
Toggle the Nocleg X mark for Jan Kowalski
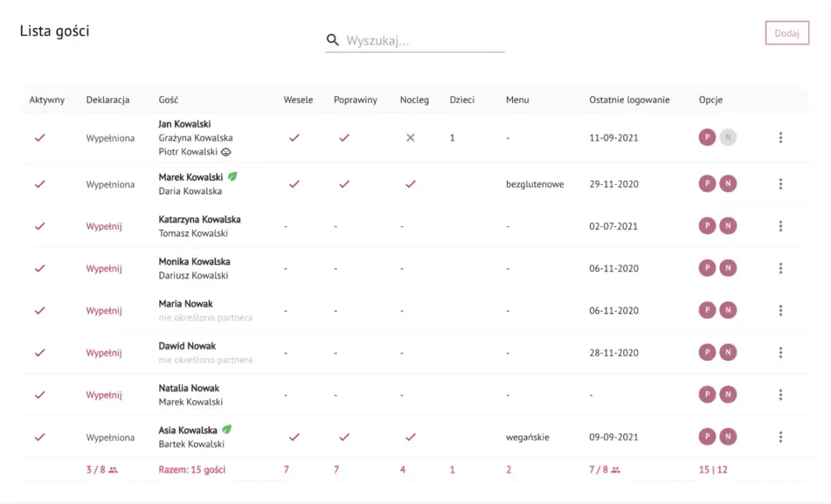pyautogui.click(x=410, y=137)
